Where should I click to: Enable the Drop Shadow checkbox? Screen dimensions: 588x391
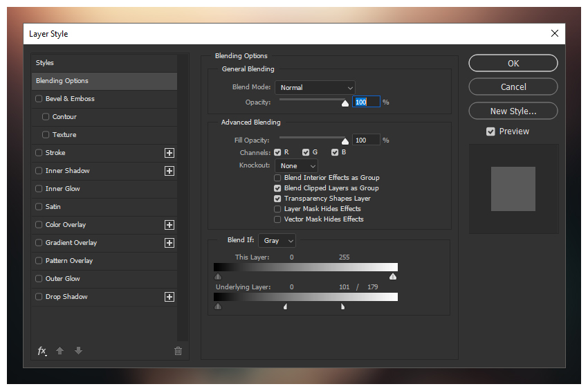point(39,297)
